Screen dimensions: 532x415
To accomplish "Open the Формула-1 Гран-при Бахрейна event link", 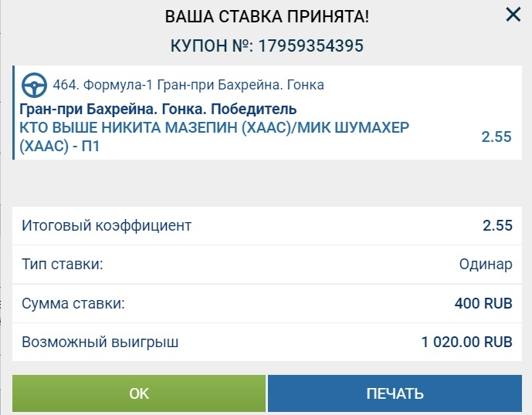I will pos(204,85).
